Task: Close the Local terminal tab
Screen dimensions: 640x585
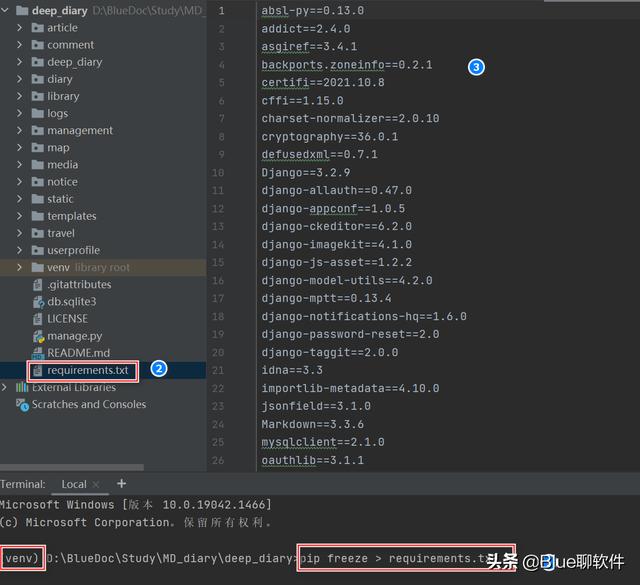Action: pyautogui.click(x=96, y=485)
